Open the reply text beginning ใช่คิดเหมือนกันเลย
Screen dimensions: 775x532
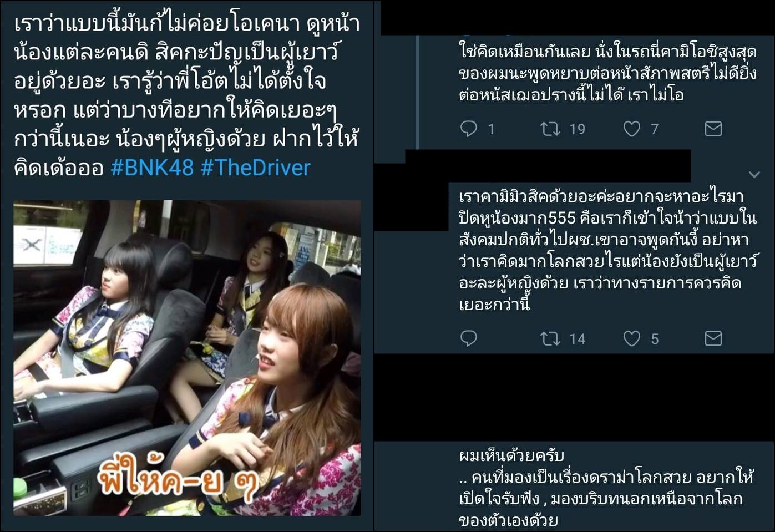pos(607,73)
